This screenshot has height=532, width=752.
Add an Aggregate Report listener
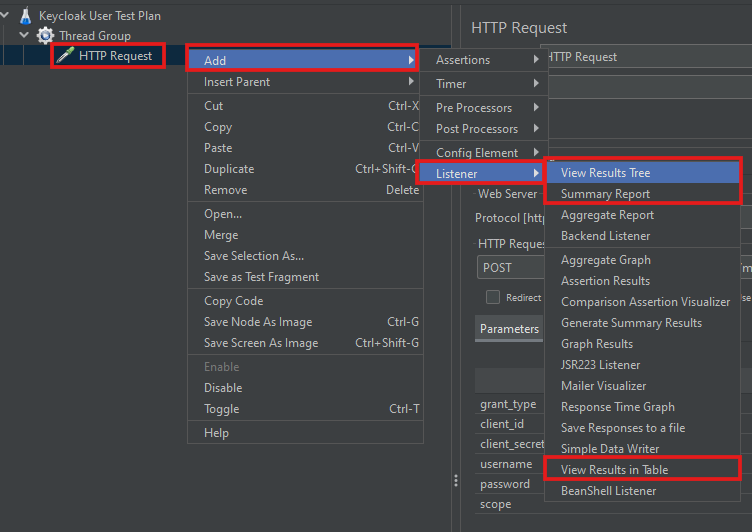[643, 215]
